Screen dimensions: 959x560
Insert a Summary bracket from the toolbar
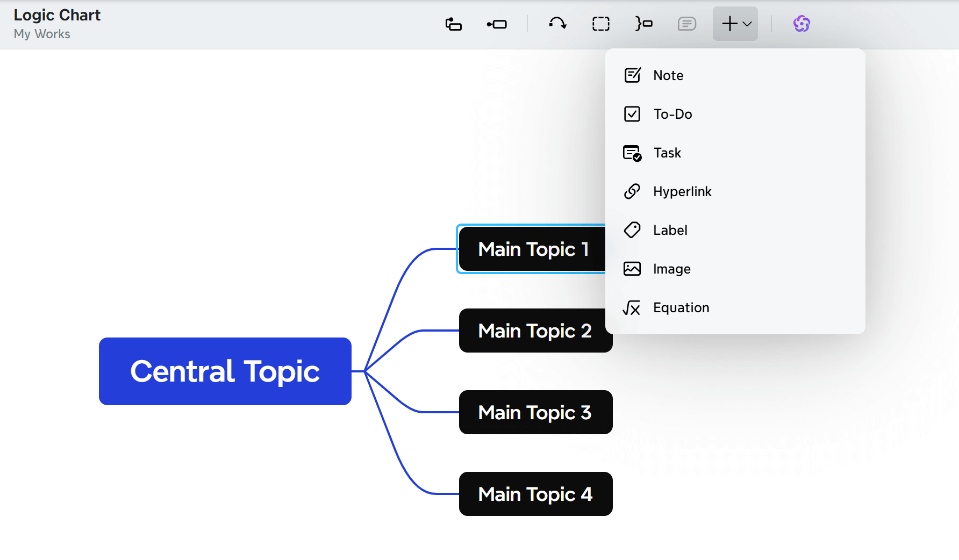coord(643,24)
